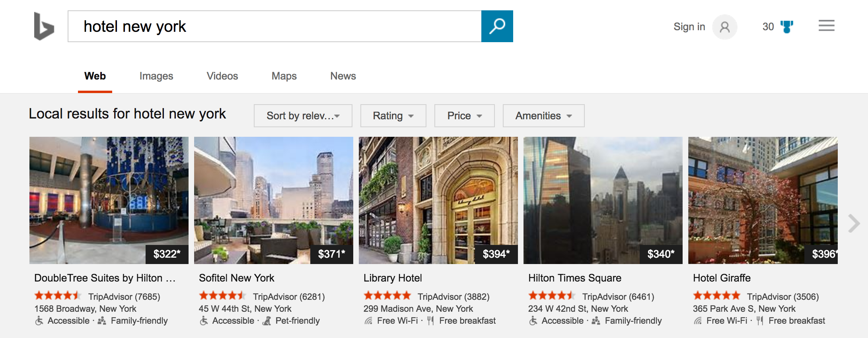Image resolution: width=868 pixels, height=338 pixels.
Task: Switch to the News tab
Action: tap(343, 76)
